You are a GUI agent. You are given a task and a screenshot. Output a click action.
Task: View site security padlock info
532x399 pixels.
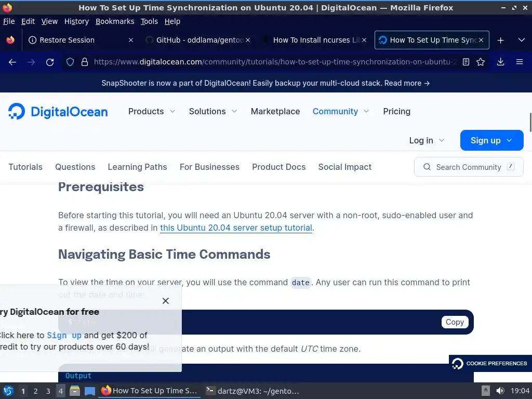85,62
